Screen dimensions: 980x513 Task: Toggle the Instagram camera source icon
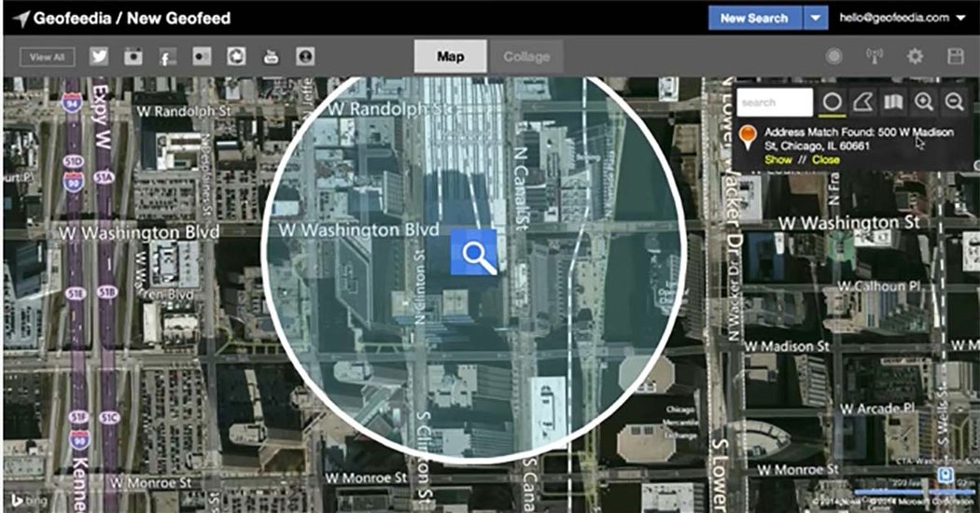(x=133, y=57)
